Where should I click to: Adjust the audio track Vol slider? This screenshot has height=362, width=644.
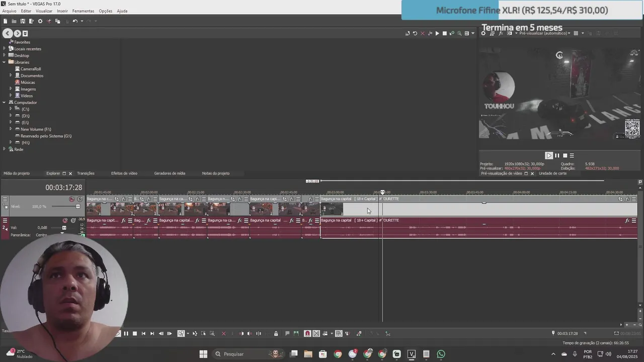pos(64,228)
